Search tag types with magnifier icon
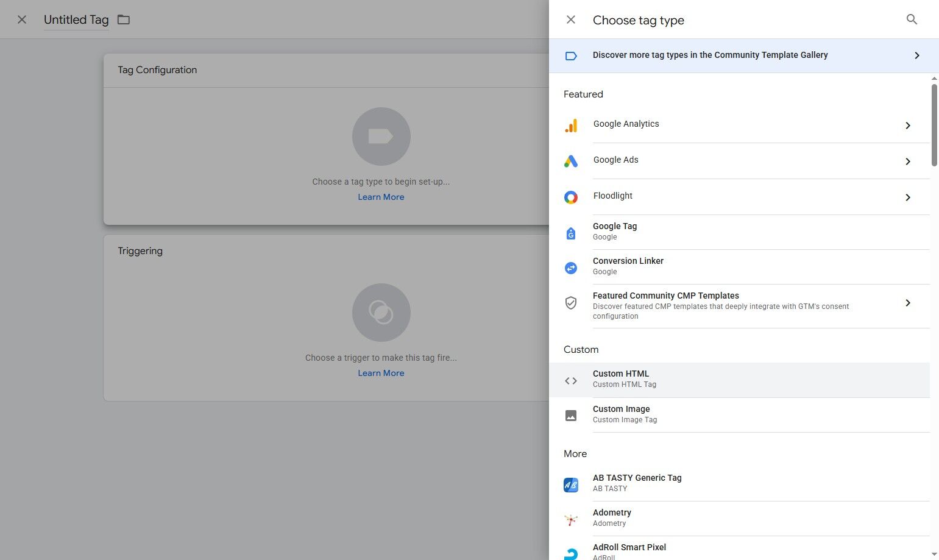Viewport: 939px width, 560px height. tap(912, 19)
